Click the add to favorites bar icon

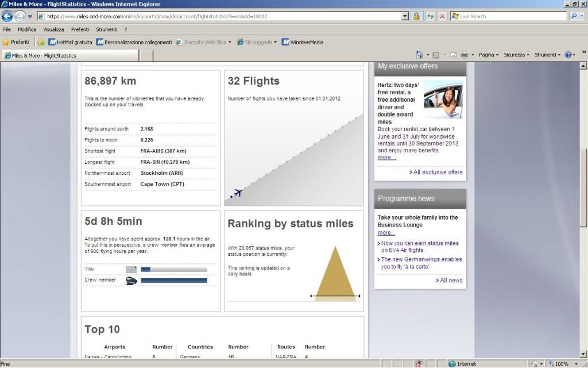tap(41, 43)
